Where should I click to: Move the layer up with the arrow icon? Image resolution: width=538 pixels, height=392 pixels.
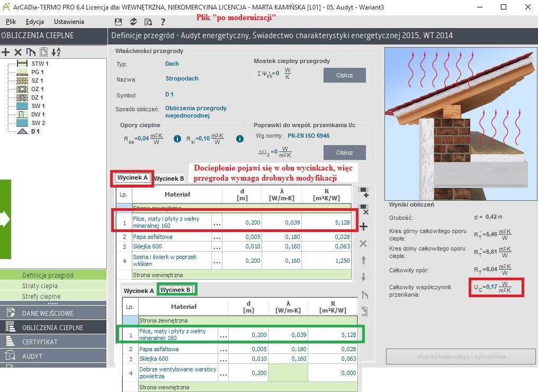point(363,260)
